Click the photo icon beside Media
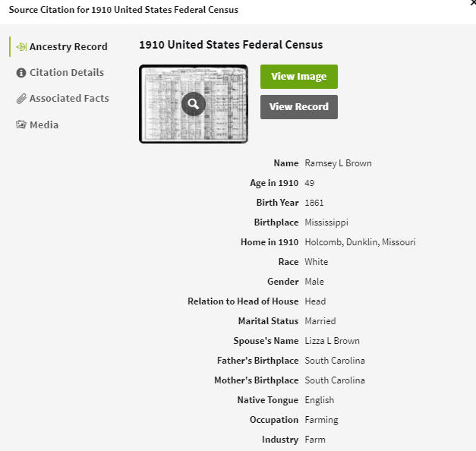476x451 pixels. pos(21,125)
